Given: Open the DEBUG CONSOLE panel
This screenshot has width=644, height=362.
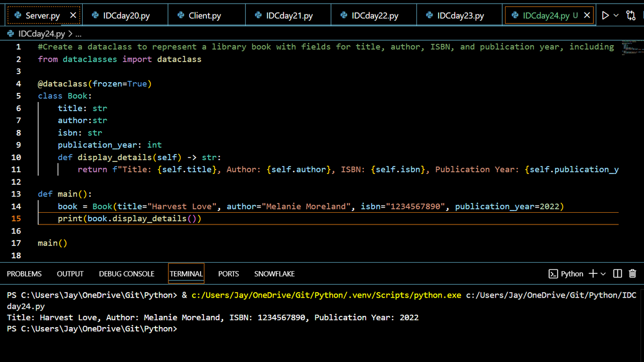Looking at the screenshot, I should 127,274.
